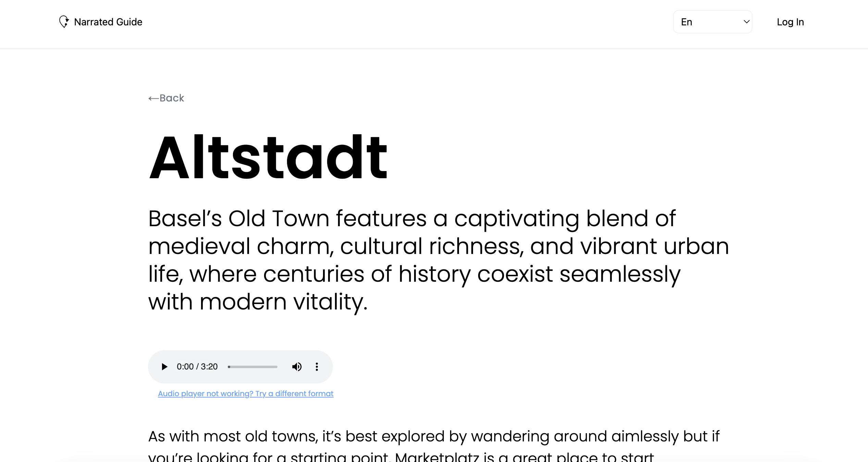868x462 pixels.
Task: Click the middle of the audio seek bar
Action: tap(253, 367)
